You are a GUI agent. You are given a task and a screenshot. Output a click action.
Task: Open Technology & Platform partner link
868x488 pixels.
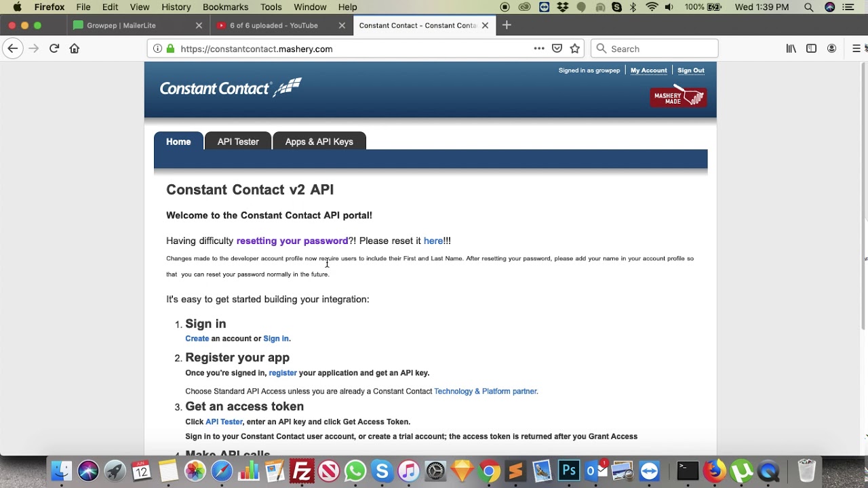[486, 391]
